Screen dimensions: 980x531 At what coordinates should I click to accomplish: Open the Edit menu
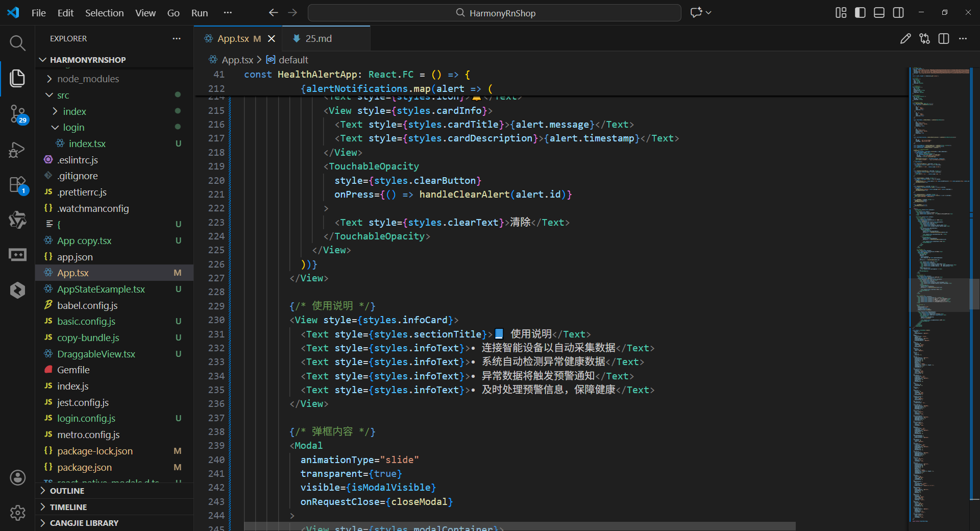coord(65,13)
